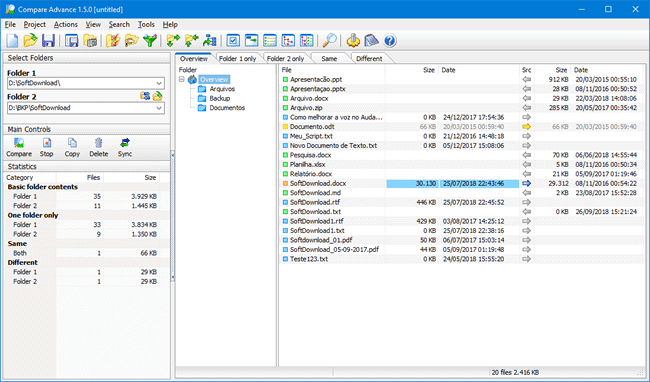This screenshot has width=650, height=382.
Task: Select the SoftDownload.rtf file row
Action: (462, 202)
